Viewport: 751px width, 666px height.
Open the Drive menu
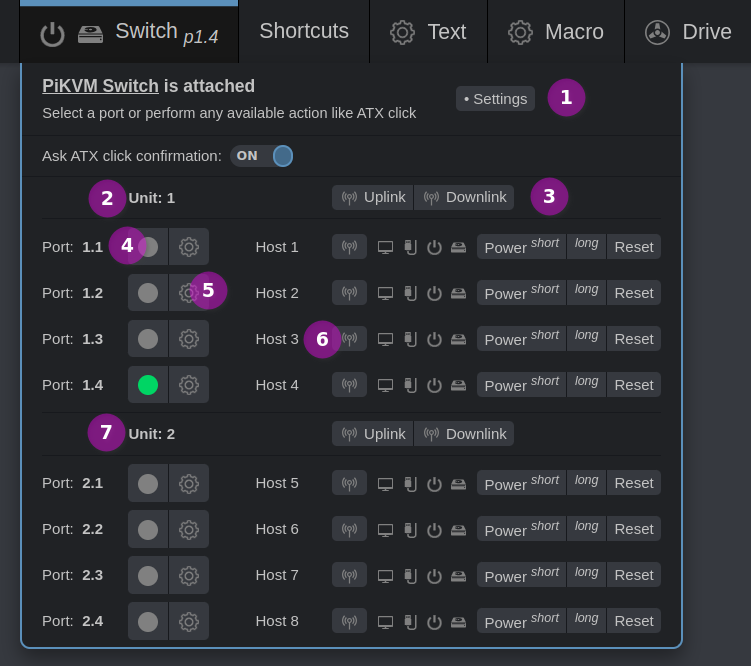pyautogui.click(x=688, y=32)
